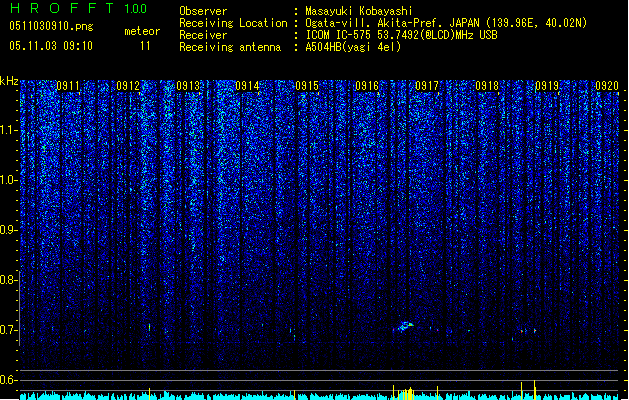
Task: Click the yellow spike cluster below 0917
Action: (407, 393)
